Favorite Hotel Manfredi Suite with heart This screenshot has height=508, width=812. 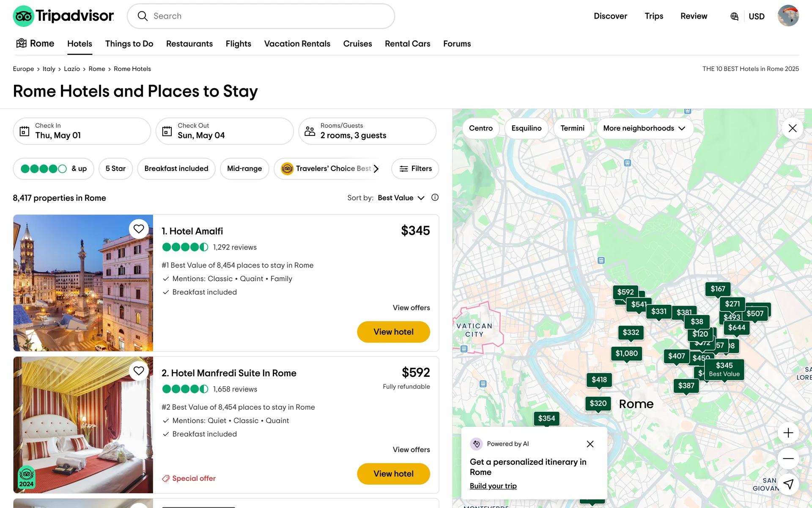(139, 371)
